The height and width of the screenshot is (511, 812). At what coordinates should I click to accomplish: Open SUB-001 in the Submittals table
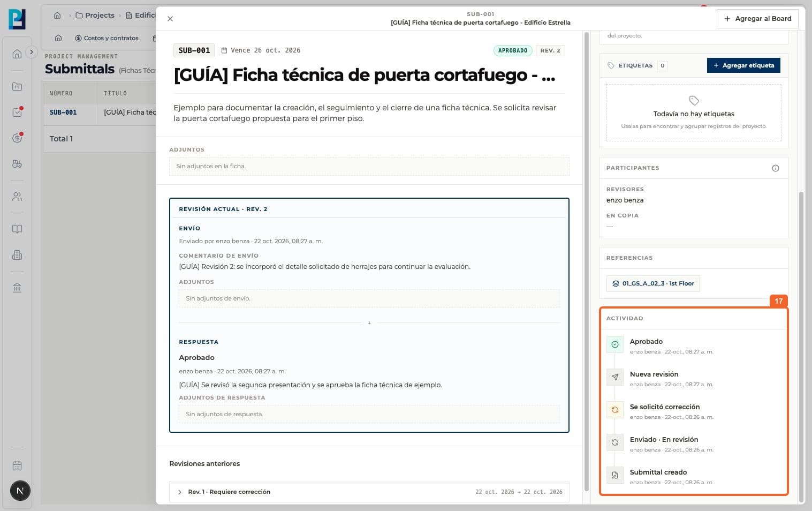pyautogui.click(x=63, y=112)
